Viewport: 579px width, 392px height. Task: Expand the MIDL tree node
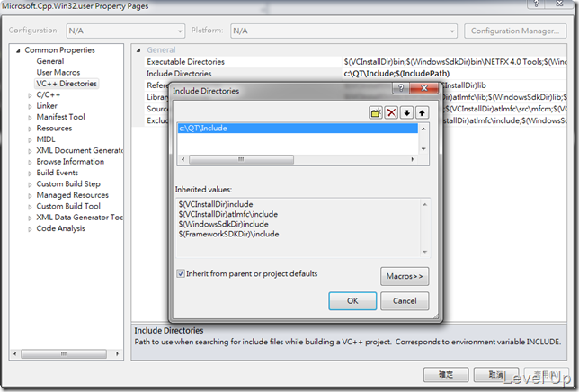30,140
